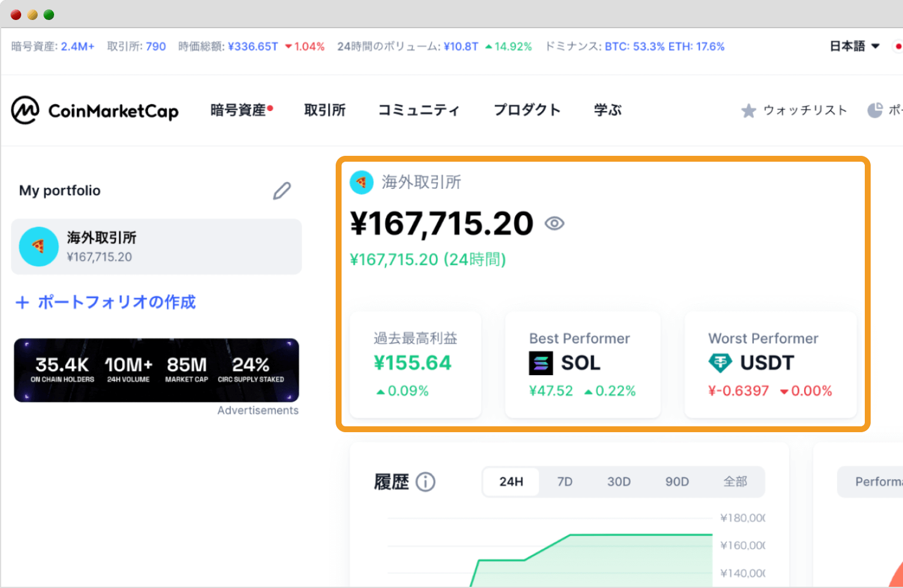This screenshot has width=903, height=588.
Task: Open the コミュニティ menu
Action: click(419, 110)
